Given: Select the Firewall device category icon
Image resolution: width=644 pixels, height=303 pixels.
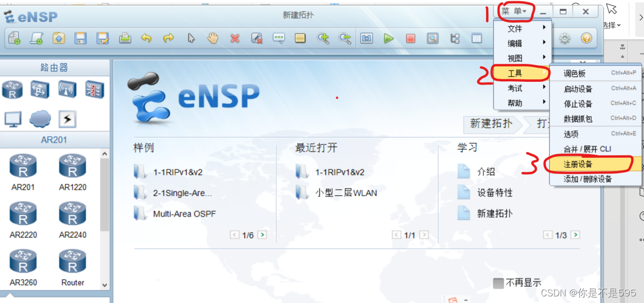Looking at the screenshot, I should [x=95, y=89].
